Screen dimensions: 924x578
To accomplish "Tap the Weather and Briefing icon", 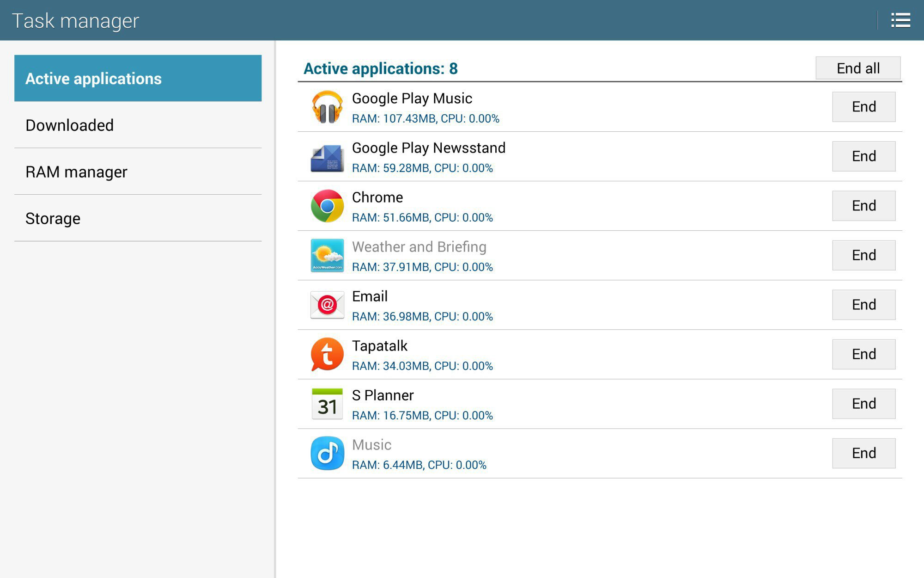I will pyautogui.click(x=327, y=255).
